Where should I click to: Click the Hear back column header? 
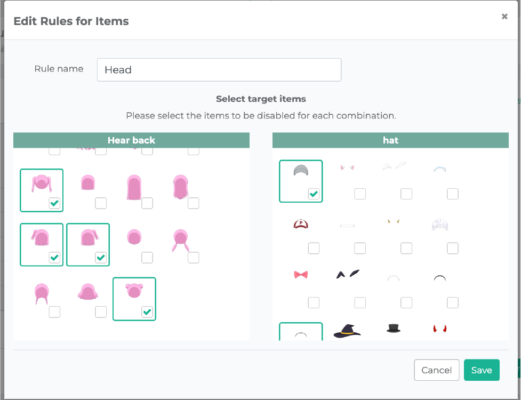click(131, 140)
